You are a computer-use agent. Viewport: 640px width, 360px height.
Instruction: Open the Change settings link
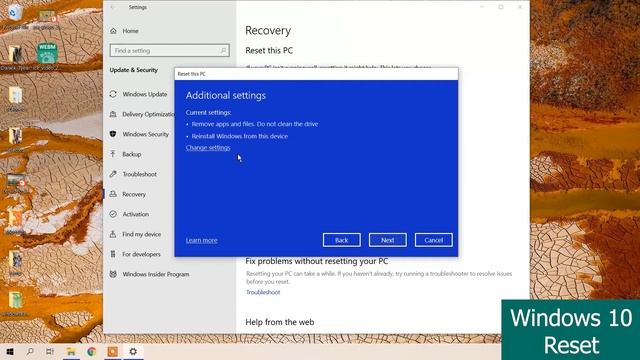tap(208, 148)
